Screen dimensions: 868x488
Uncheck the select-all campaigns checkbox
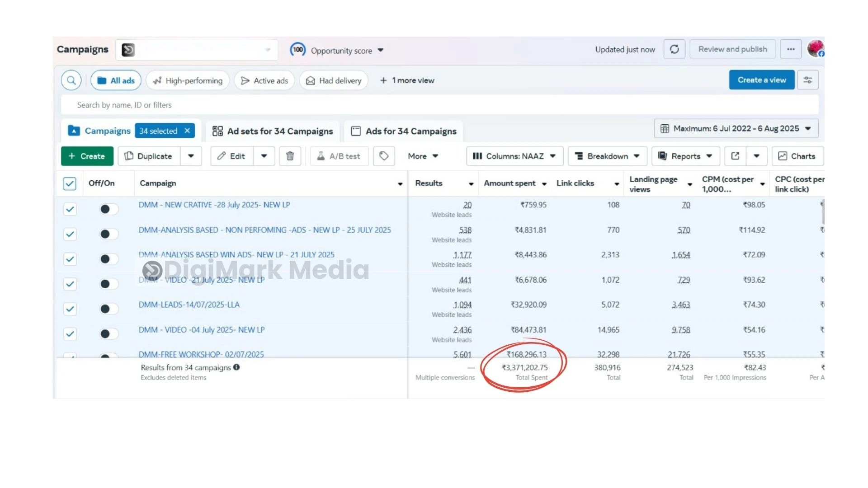[70, 183]
